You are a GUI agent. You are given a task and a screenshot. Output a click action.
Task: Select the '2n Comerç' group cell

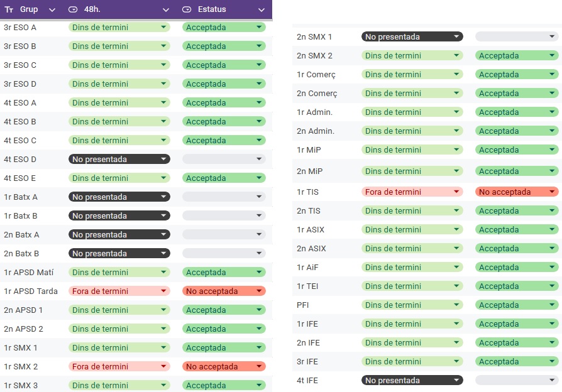[x=317, y=94]
